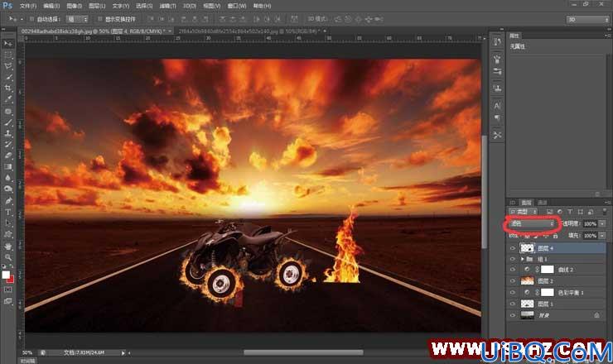Screen dimensions: 613x364
Task: Open the tool preset picker arrow
Action: tap(22, 19)
